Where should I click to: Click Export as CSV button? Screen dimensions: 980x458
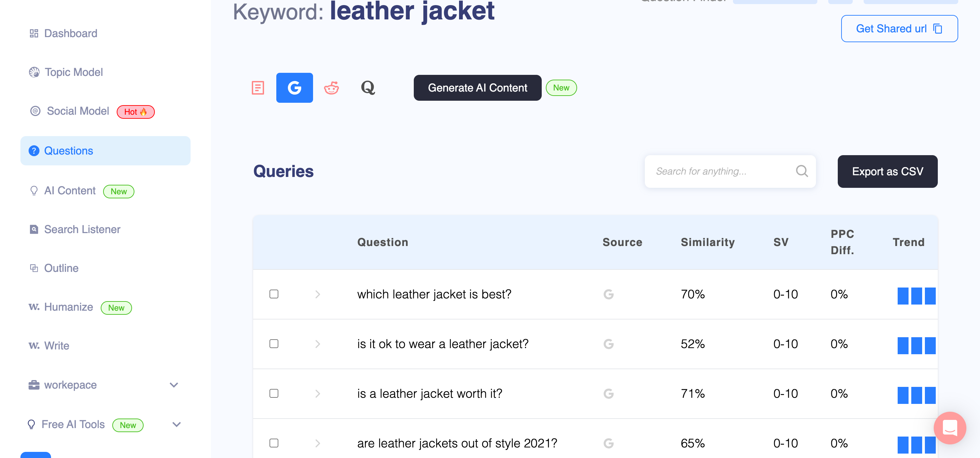tap(887, 171)
